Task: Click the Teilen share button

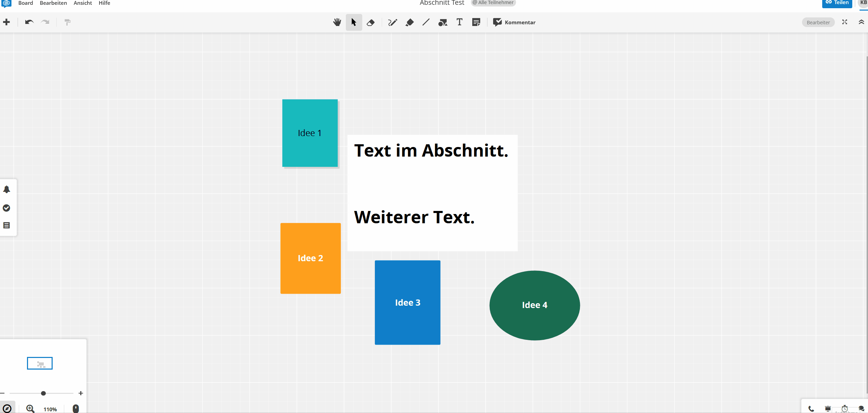Action: coord(837,3)
